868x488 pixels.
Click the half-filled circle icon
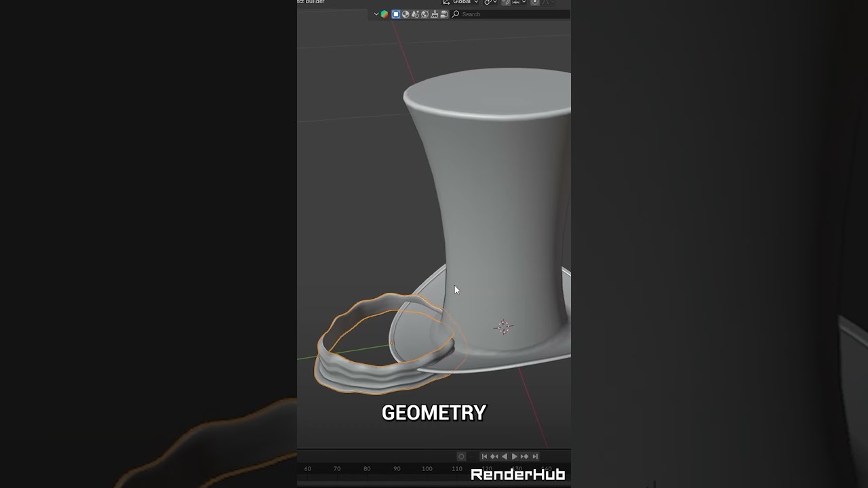(406, 14)
